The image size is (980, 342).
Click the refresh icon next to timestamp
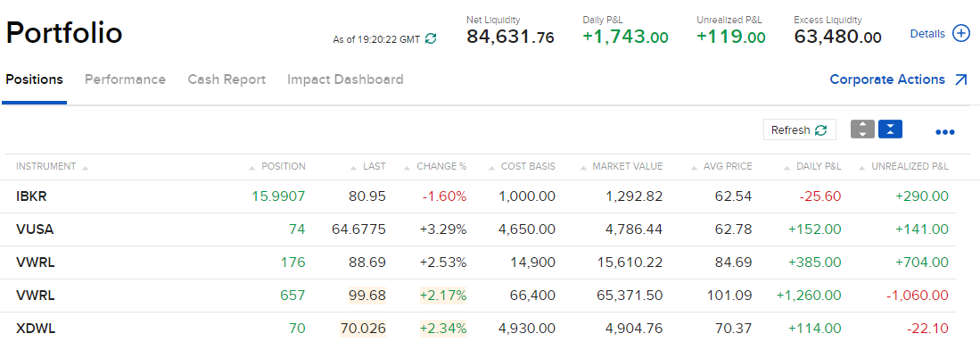point(431,38)
